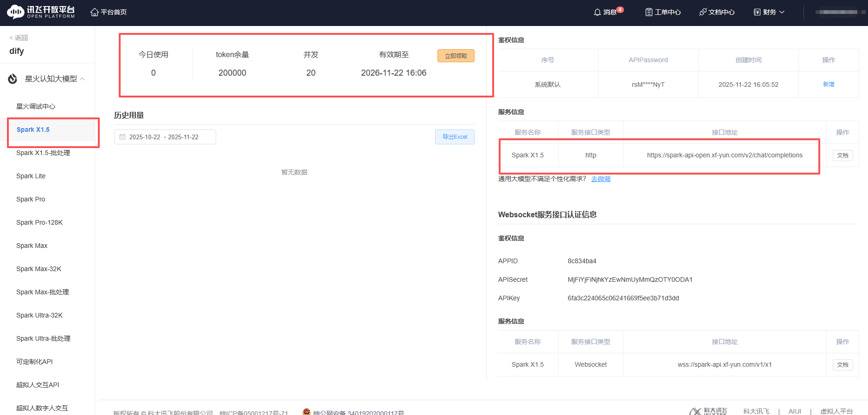868x415 pixels.
Task: Collapse the 星火认知大模型 section chevron
Action: 83,79
